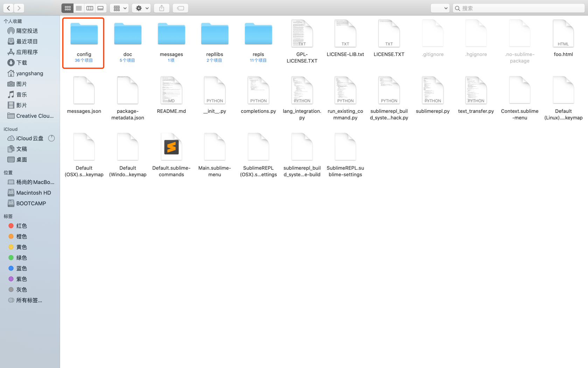
Task: Go back with the left arrow
Action: pos(8,8)
